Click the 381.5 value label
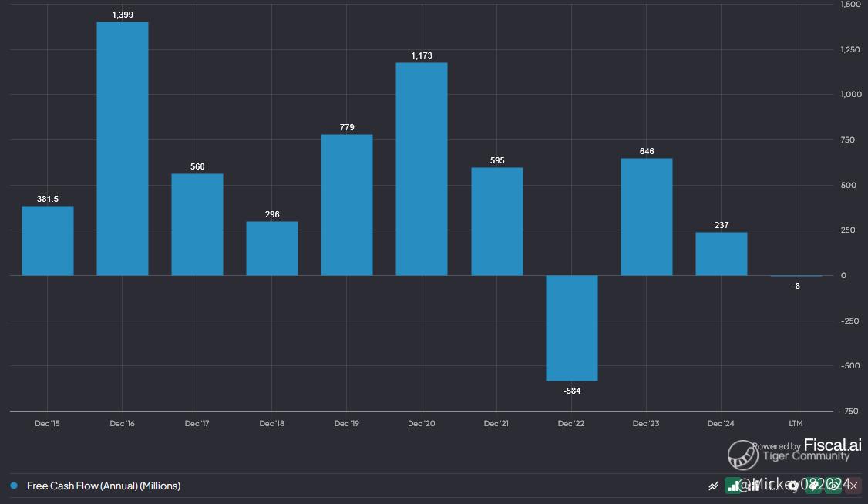 (x=48, y=199)
